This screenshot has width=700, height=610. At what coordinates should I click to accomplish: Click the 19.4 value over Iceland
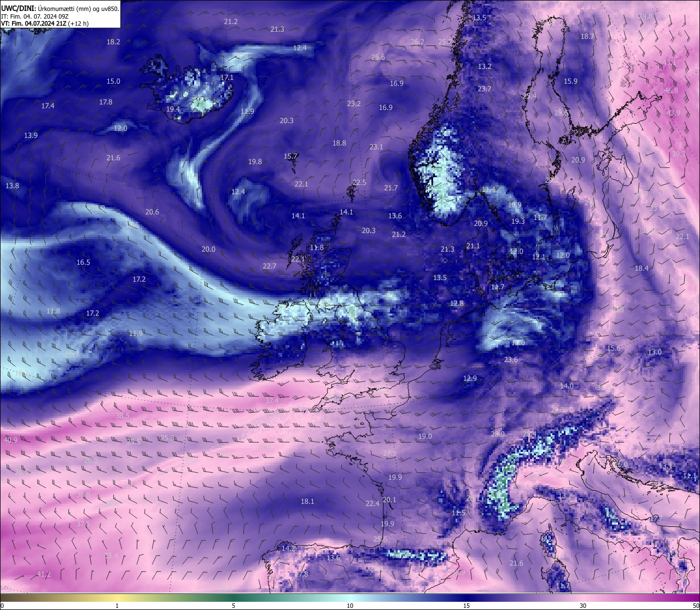pos(173,109)
